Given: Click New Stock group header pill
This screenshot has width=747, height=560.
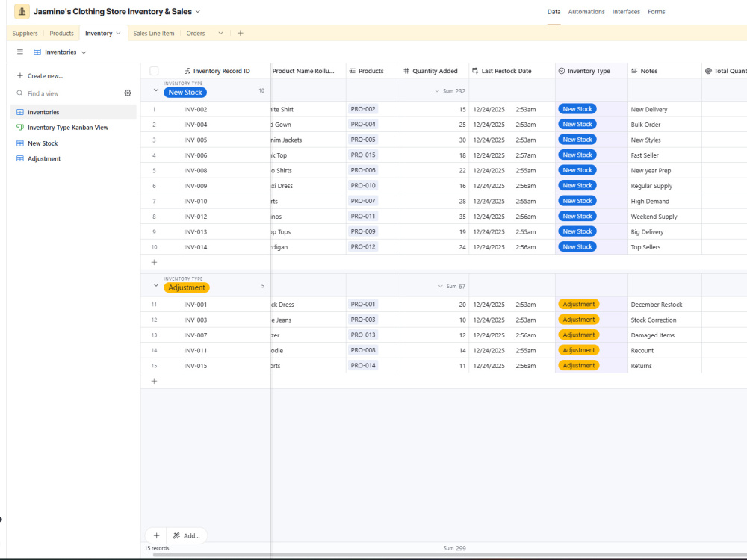Looking at the screenshot, I should pos(185,93).
